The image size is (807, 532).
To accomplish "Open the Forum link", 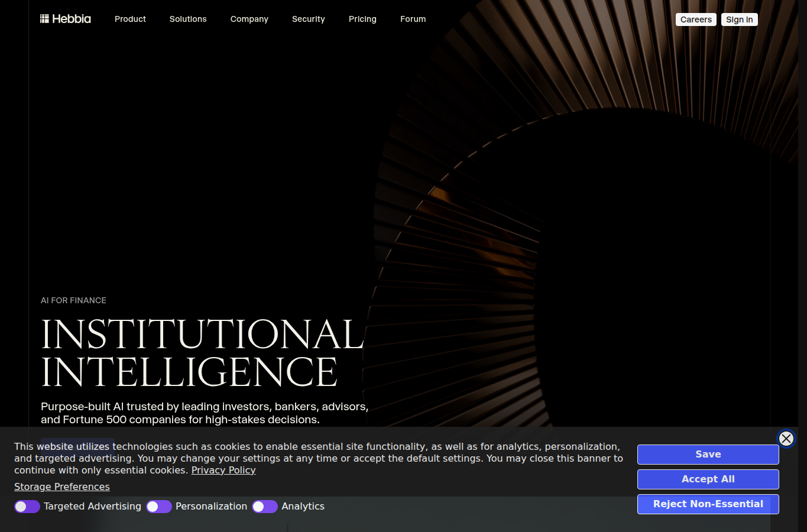I will tap(413, 19).
